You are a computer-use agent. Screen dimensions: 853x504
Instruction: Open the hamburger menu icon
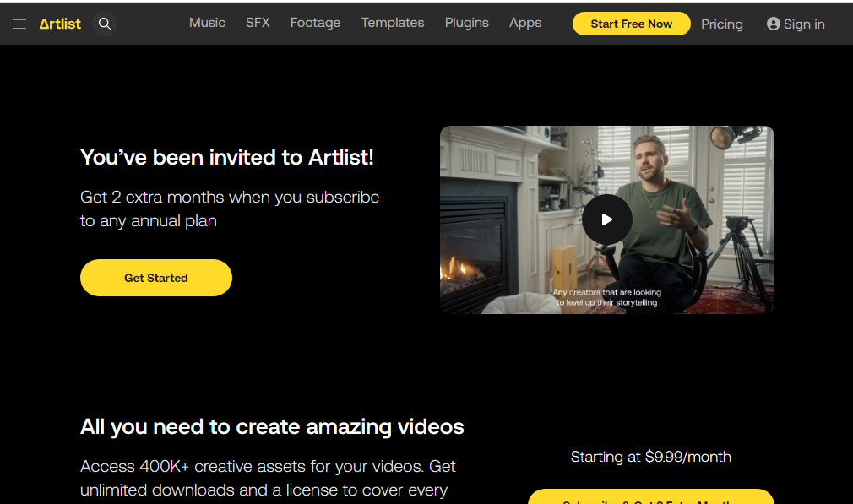(x=19, y=24)
